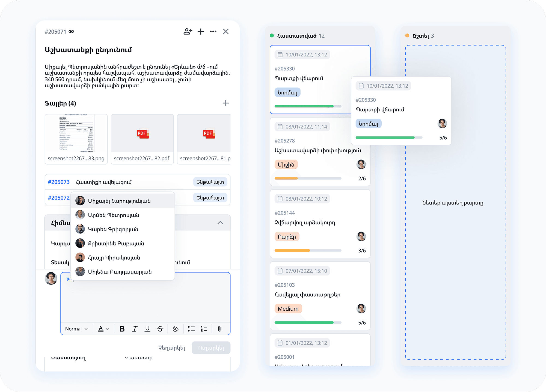Select Արմեն Պետրոսյան from mention list
Screen dimensions: 546x392
coord(113,215)
